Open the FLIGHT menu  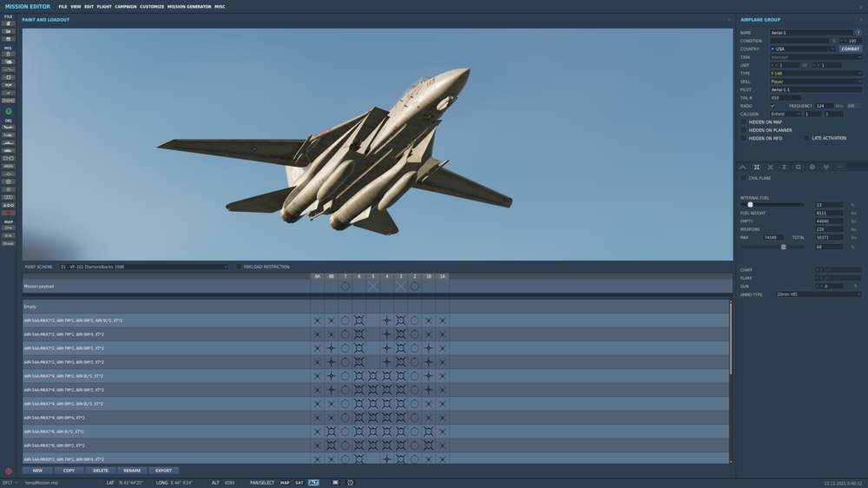pos(104,7)
